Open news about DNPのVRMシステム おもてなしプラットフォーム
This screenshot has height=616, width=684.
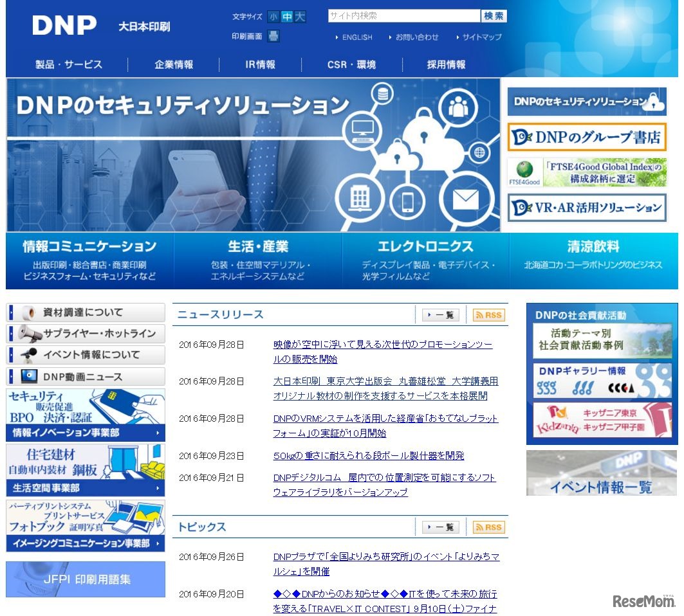click(385, 426)
